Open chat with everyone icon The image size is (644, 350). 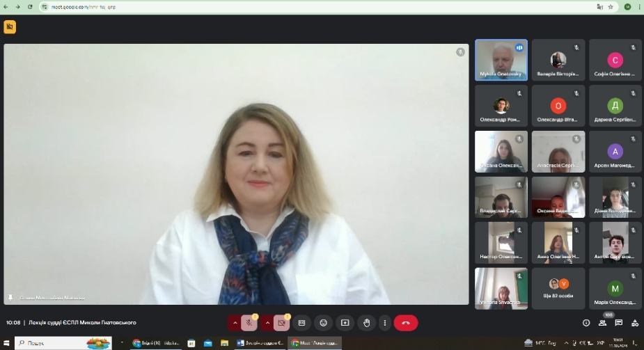coord(619,323)
